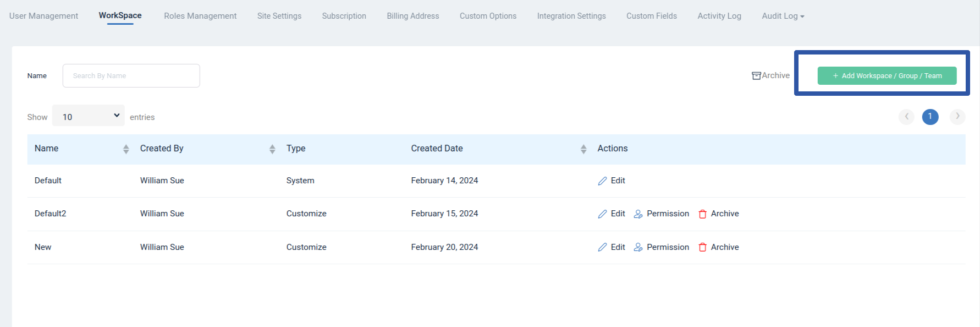Select the New name cell

(x=43, y=247)
